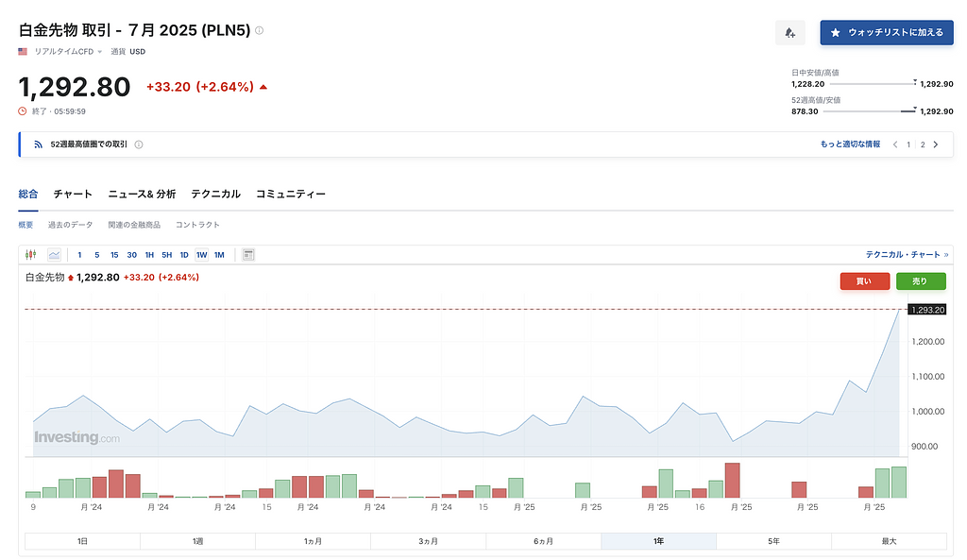Click info icon beside PLN5 title
This screenshot has height=560, width=967.
click(x=260, y=30)
